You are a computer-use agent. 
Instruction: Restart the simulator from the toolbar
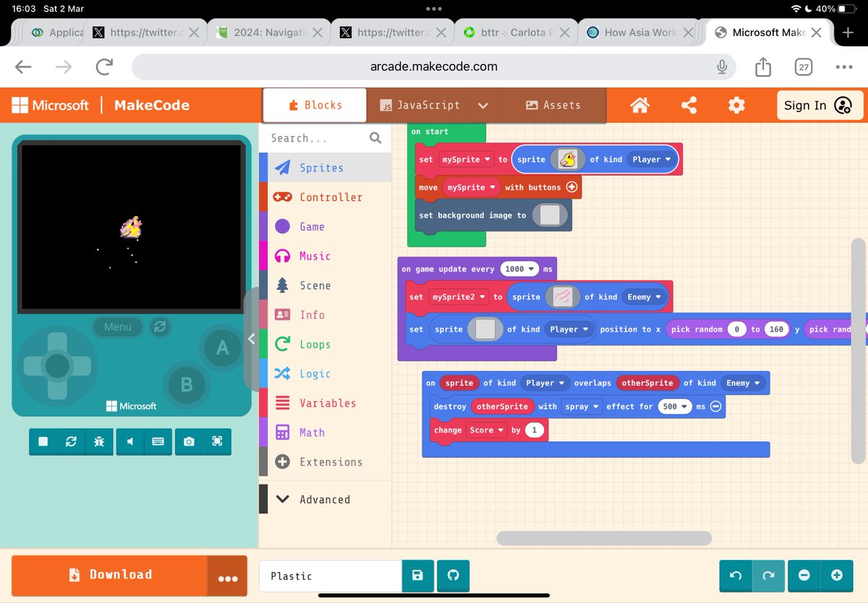[71, 442]
